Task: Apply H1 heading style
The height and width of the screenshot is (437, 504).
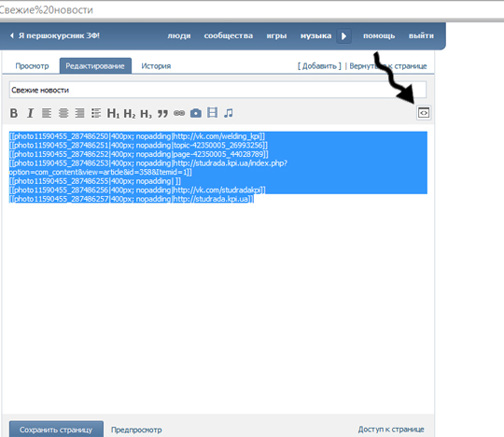Action: 113,113
